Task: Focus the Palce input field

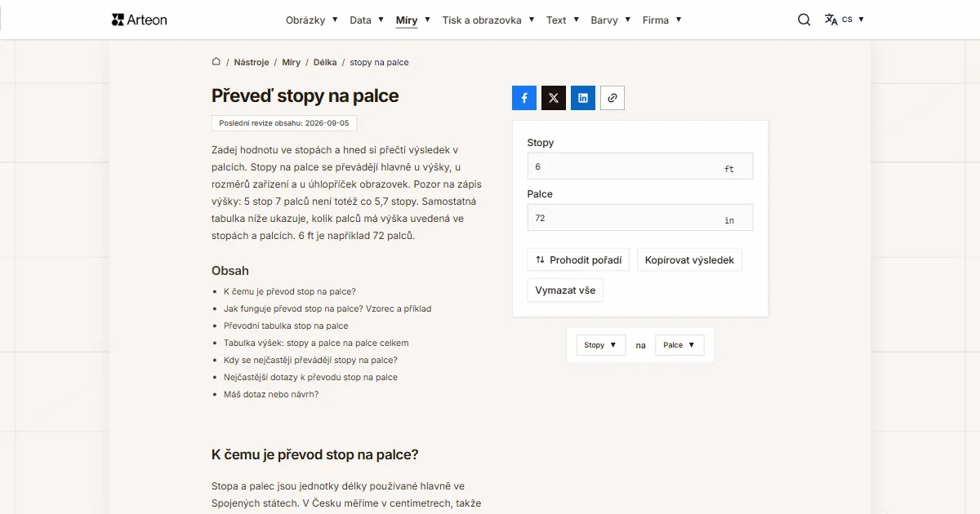Action: click(x=640, y=218)
